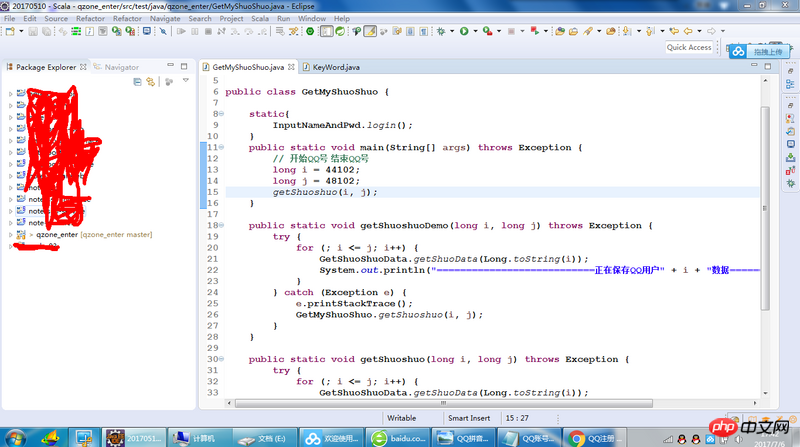Close the GetMyShuoShuo.java tab
800x447 pixels.
[291, 67]
